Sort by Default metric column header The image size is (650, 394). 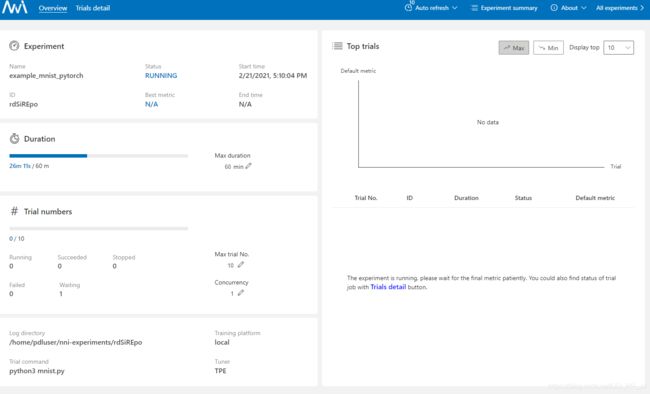point(595,198)
